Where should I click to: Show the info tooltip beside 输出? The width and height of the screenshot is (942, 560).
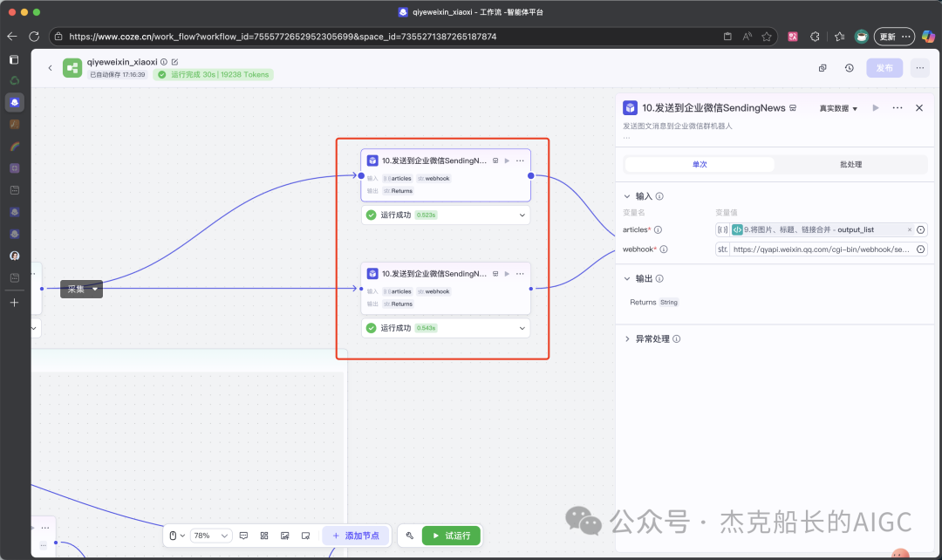(659, 279)
